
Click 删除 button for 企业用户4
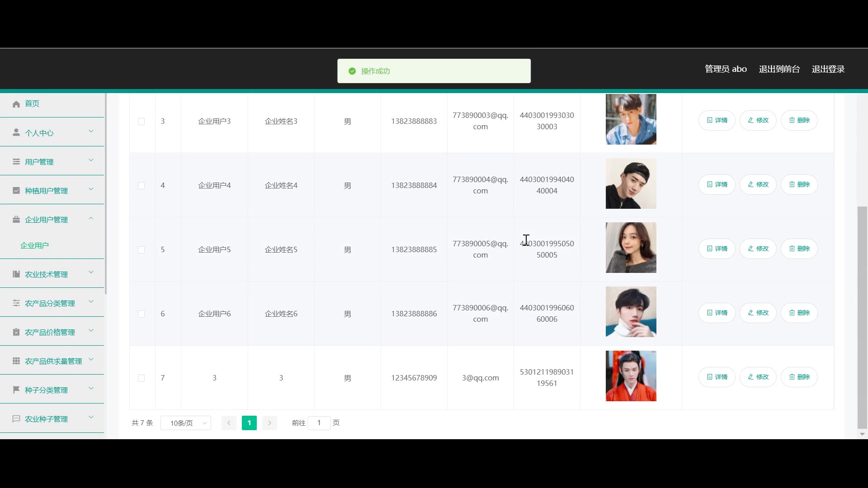pos(799,184)
